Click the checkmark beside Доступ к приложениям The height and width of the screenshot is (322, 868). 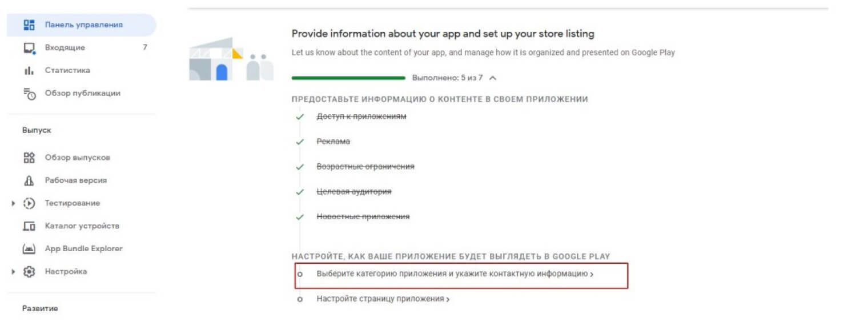tap(300, 116)
